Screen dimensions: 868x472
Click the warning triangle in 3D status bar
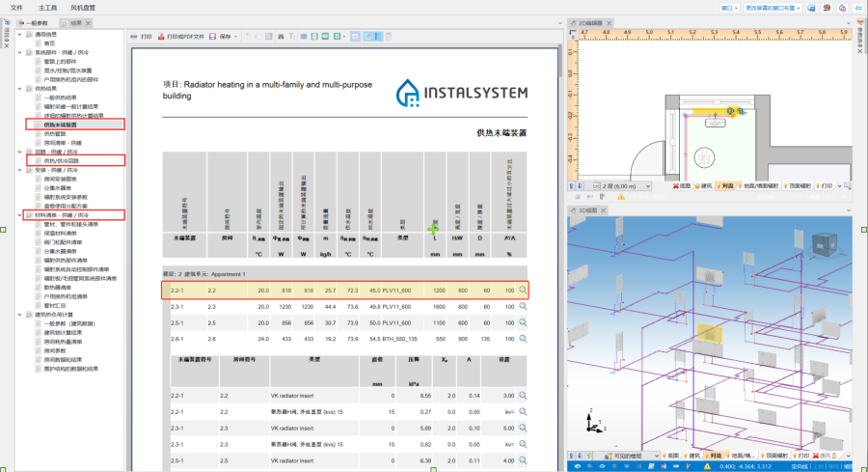coord(707,466)
